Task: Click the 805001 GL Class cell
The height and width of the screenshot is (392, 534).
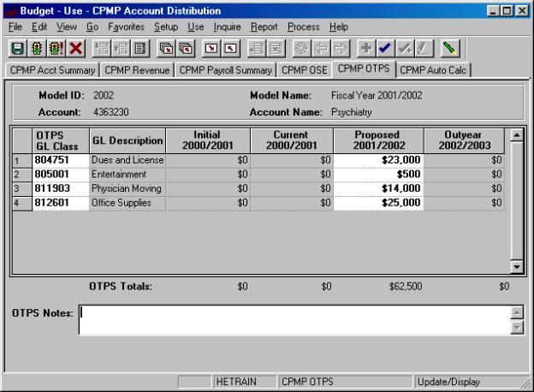Action: pyautogui.click(x=60, y=174)
